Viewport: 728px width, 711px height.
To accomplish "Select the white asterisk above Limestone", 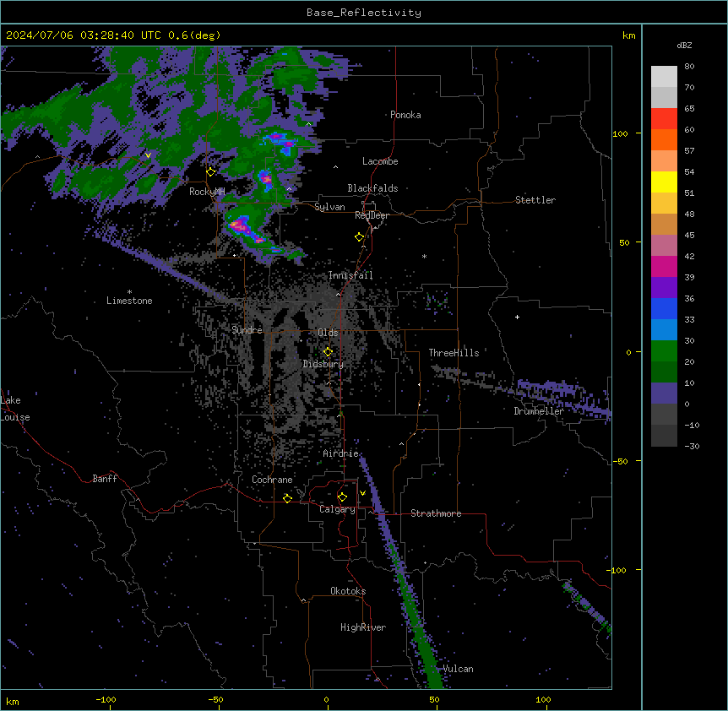I will pos(129,292).
